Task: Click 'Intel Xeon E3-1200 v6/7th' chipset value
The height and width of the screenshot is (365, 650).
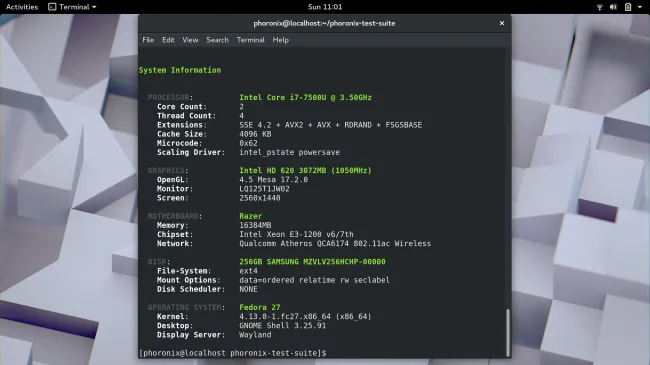Action: point(296,234)
